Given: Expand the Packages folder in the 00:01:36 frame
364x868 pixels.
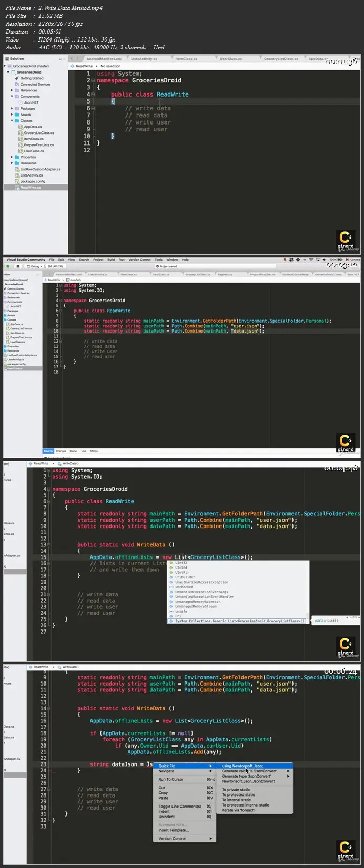Looking at the screenshot, I should 12,109.
